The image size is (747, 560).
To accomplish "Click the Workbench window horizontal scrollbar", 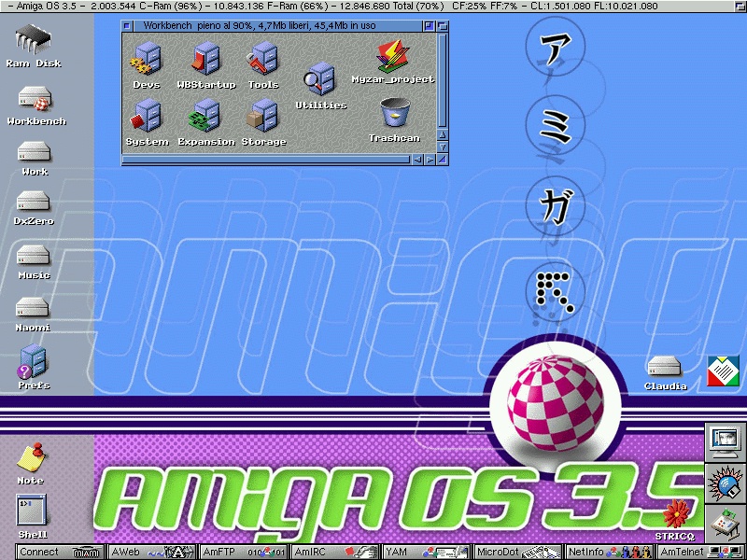I will [x=266, y=160].
